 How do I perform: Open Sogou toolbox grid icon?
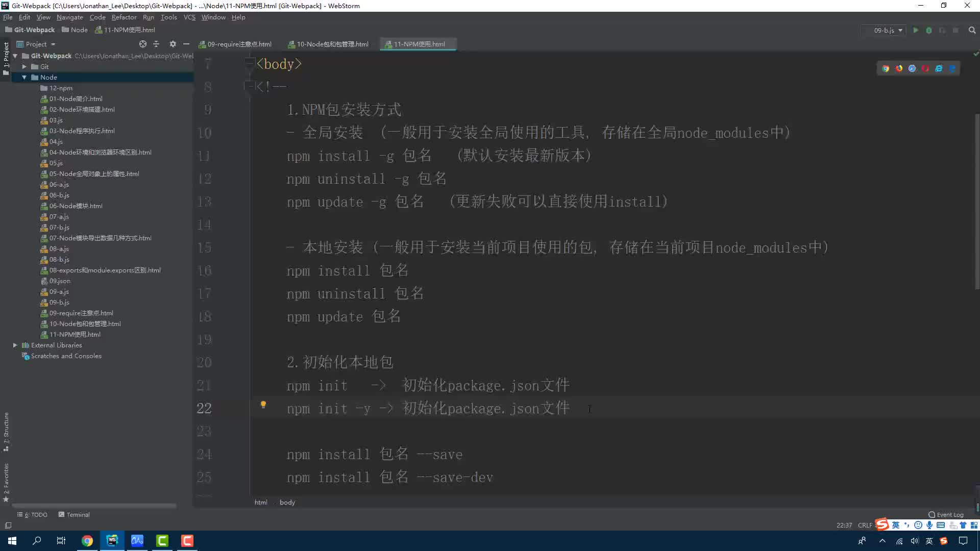(974, 525)
